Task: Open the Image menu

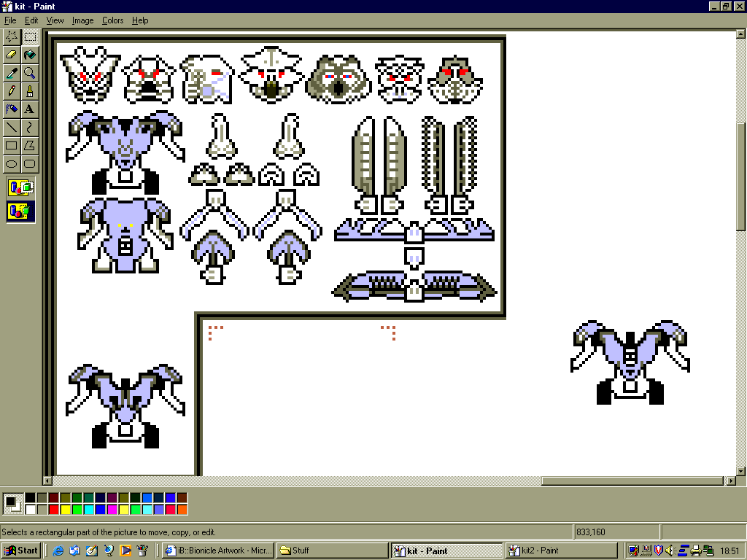Action: tap(82, 20)
